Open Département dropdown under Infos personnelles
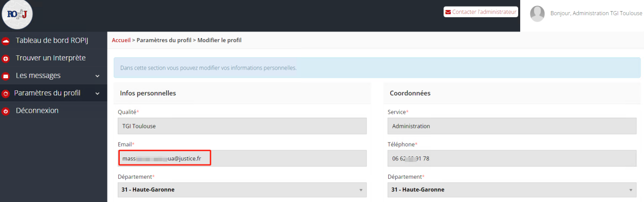 click(242, 190)
